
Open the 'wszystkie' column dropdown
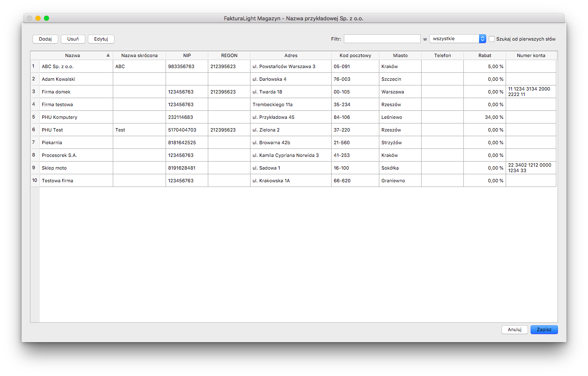point(457,39)
